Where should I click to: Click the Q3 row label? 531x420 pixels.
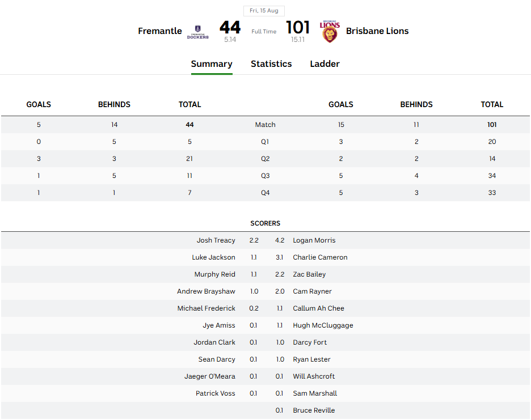(x=265, y=176)
